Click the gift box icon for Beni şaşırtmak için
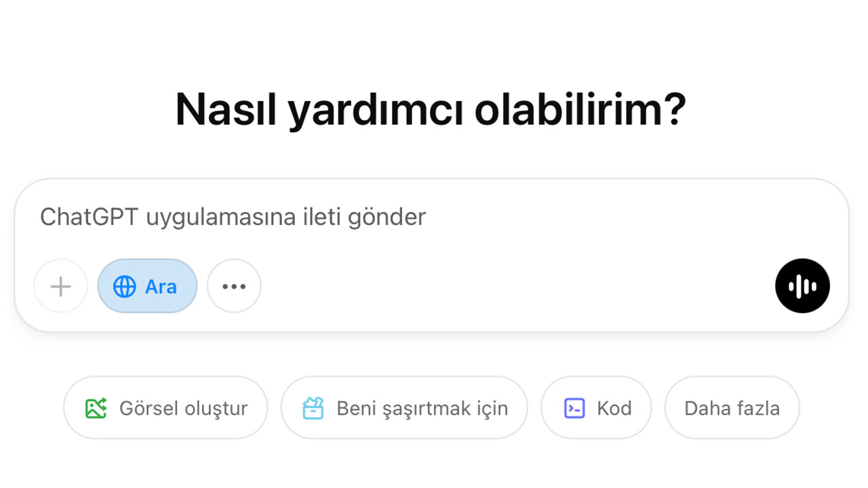This screenshot has width=868, height=488. click(x=313, y=408)
